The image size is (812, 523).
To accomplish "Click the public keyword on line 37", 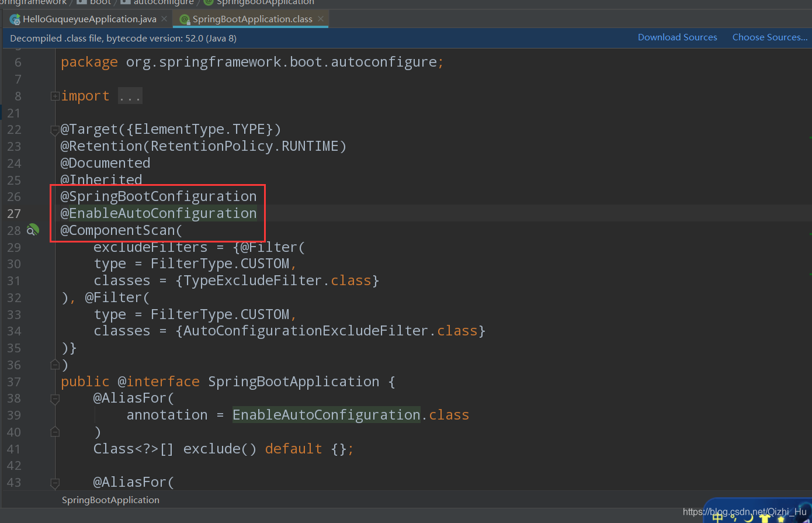I will [85, 382].
